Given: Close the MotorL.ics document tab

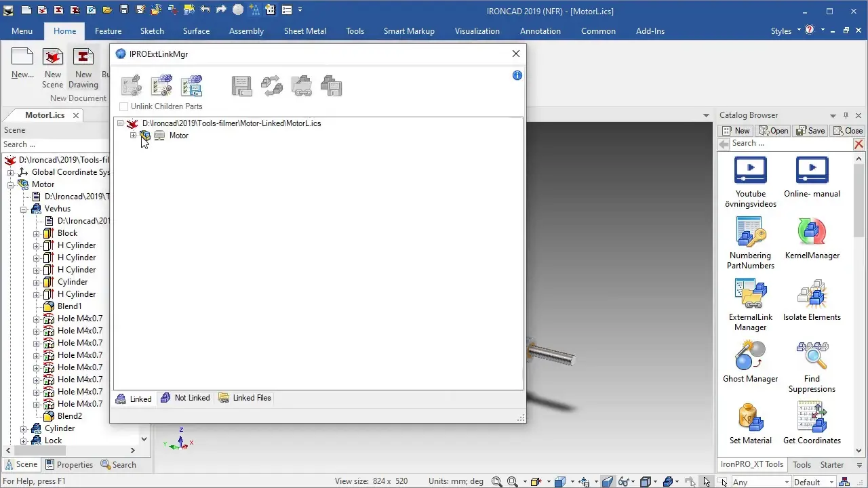Looking at the screenshot, I should coord(76,115).
